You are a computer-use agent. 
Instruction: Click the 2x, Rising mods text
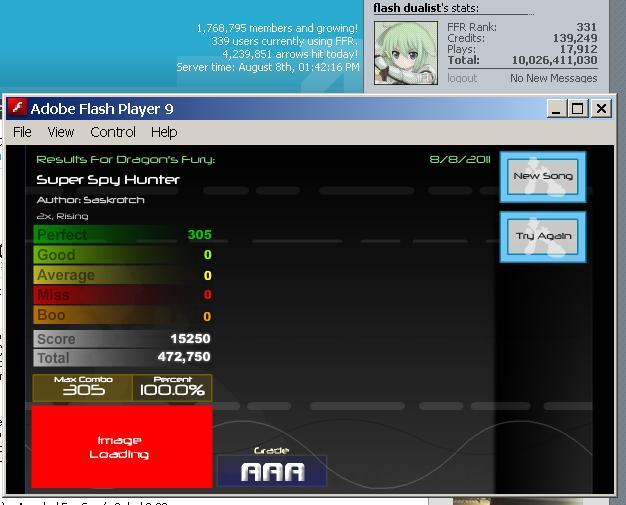click(62, 216)
